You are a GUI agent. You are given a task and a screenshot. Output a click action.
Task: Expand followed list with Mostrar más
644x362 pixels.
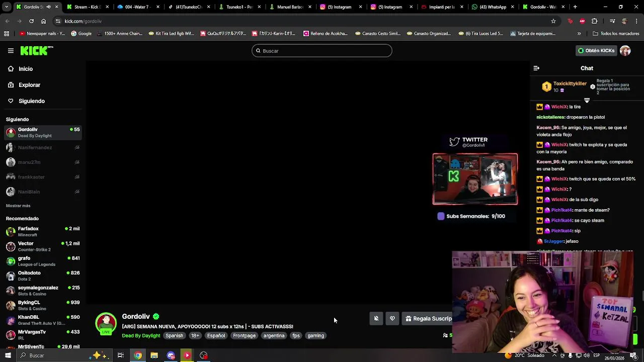pyautogui.click(x=18, y=206)
